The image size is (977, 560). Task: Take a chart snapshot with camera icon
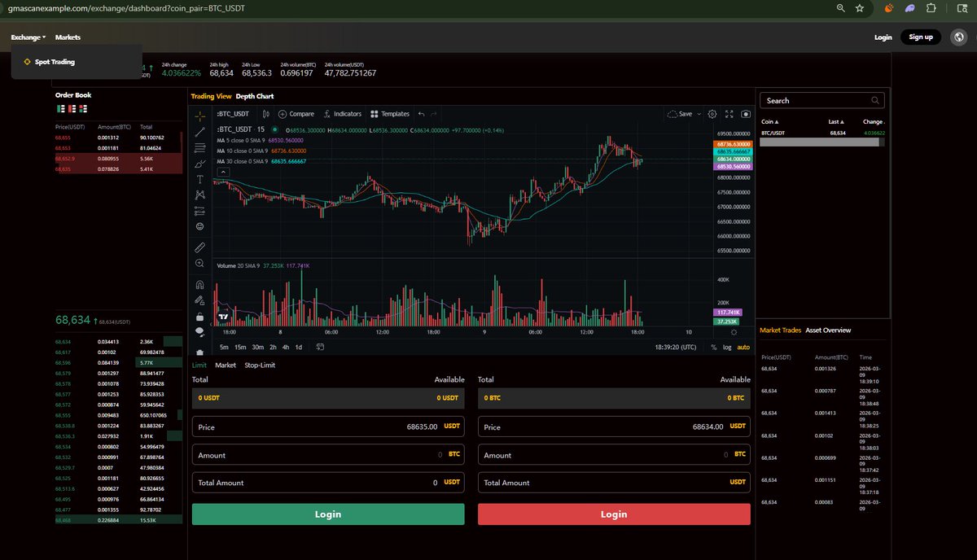coord(746,114)
